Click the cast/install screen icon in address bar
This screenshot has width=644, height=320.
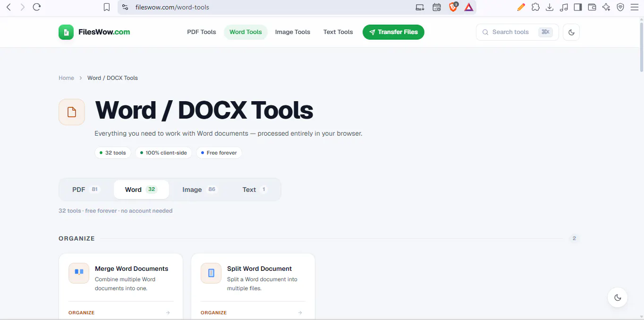420,7
